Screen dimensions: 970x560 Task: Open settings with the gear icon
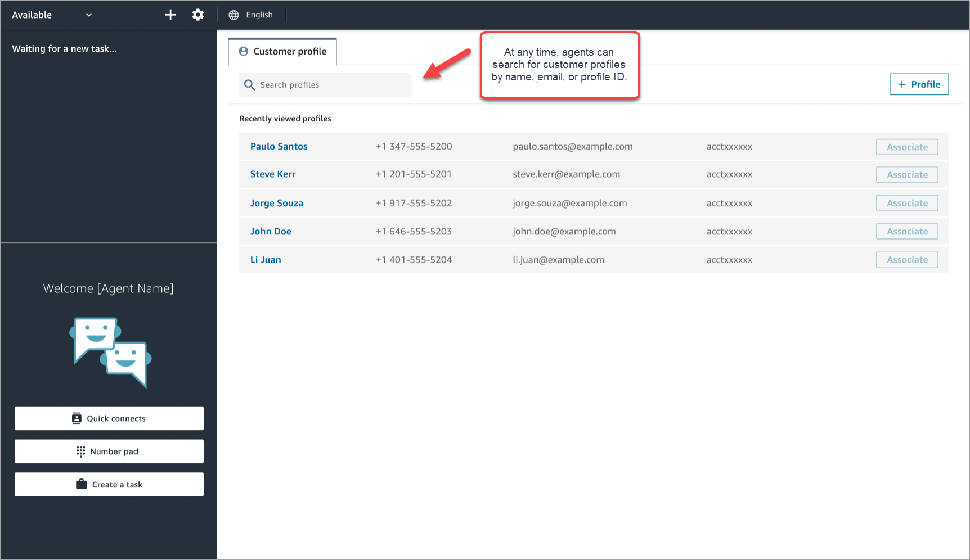coord(198,15)
